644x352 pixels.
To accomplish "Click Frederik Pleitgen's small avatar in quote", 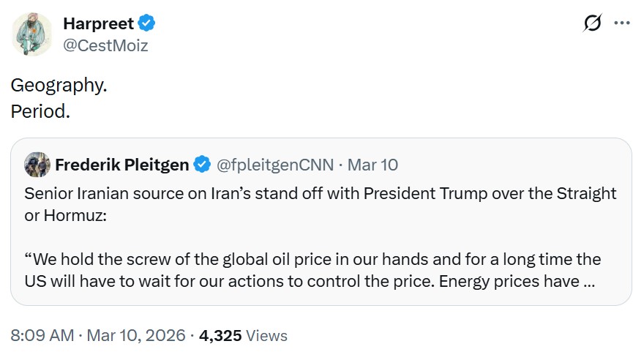I will tap(37, 165).
